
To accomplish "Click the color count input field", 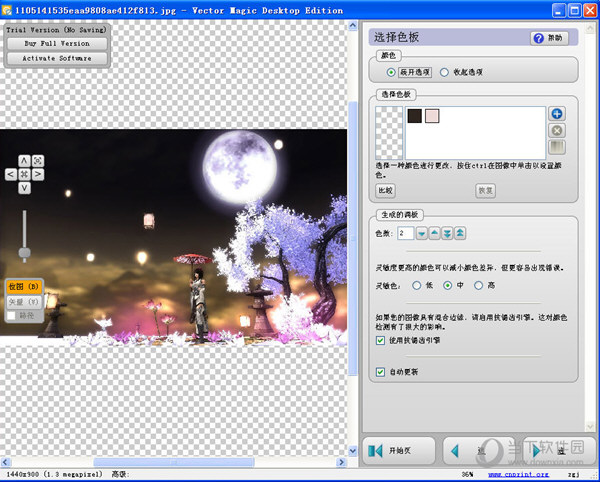I will pos(405,233).
